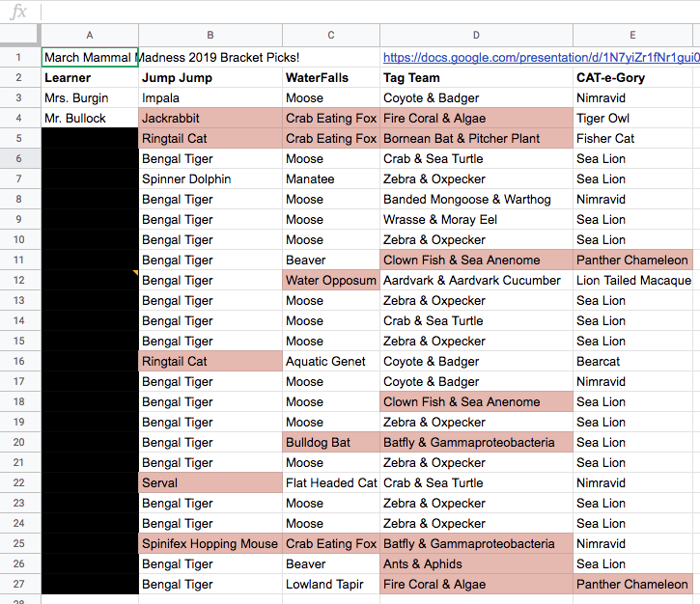The width and height of the screenshot is (700, 604).
Task: Click the CAT-e-Gory header cell
Action: tap(632, 77)
